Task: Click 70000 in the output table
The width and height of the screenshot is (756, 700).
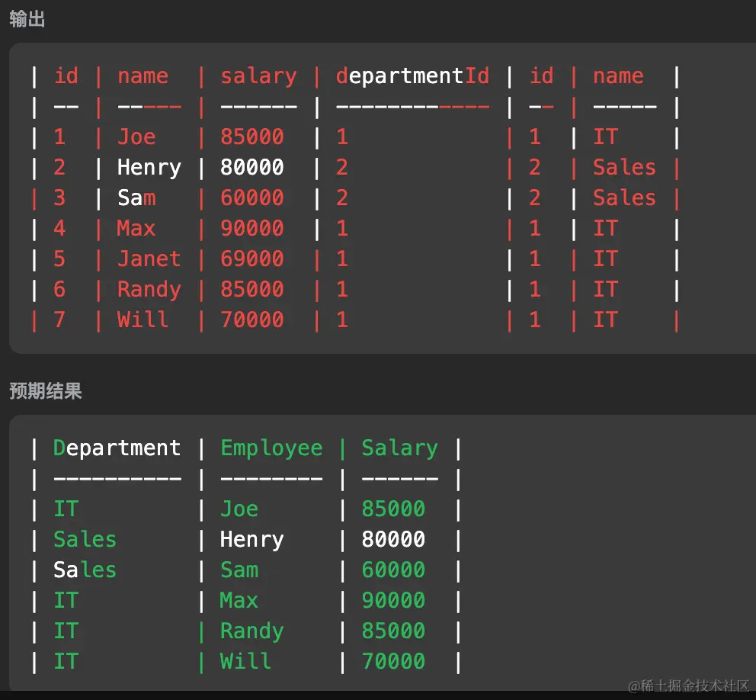Action: (x=252, y=319)
